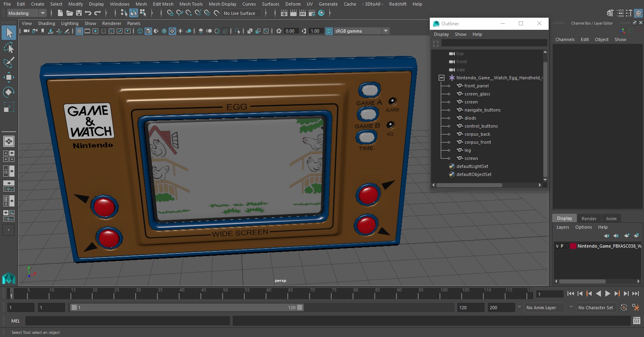Save the scene with floppy disk icon
Viewport: 644px width, 337px height.
pos(78,13)
